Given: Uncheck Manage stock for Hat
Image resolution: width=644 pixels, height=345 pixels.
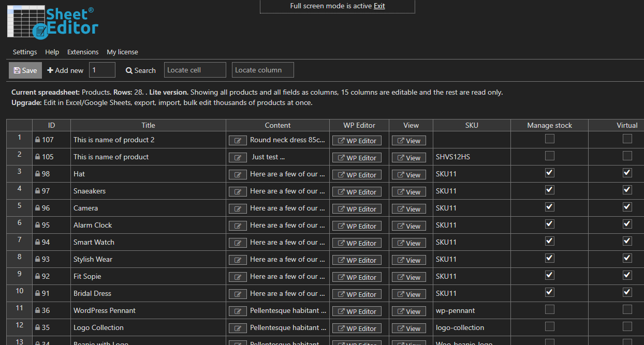Looking at the screenshot, I should [x=550, y=173].
